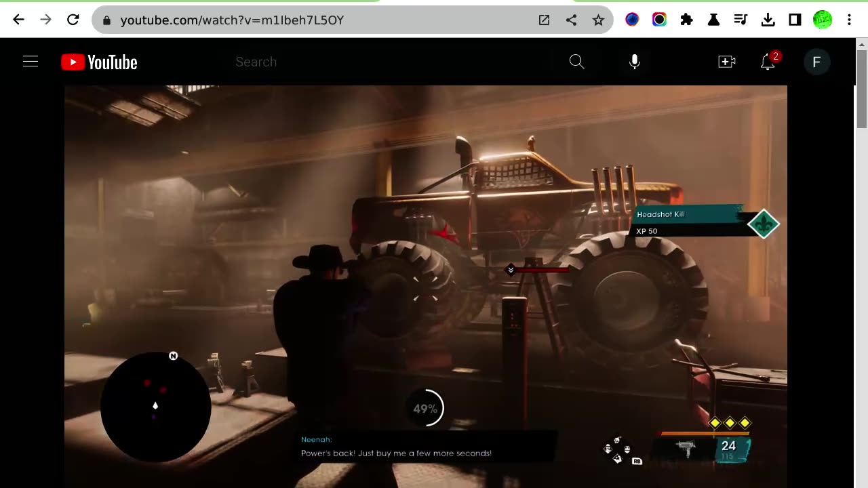Open the green Chrome profile avatar
The width and height of the screenshot is (868, 488).
(823, 20)
